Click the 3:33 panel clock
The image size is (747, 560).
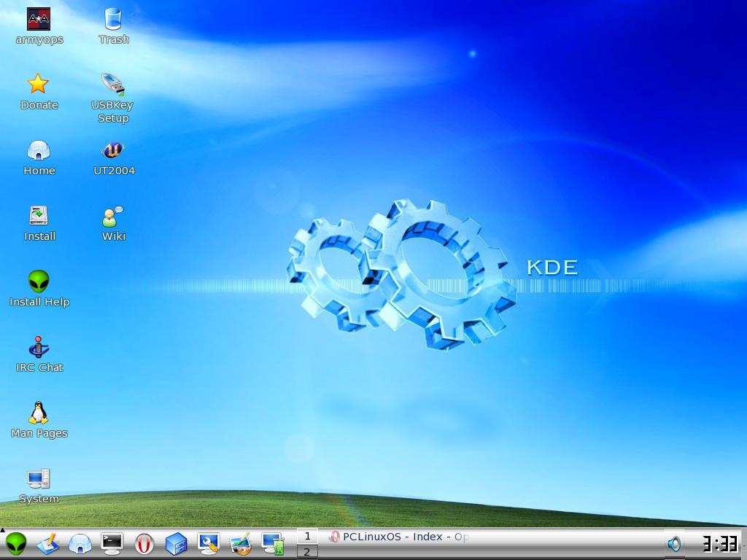[x=720, y=544]
